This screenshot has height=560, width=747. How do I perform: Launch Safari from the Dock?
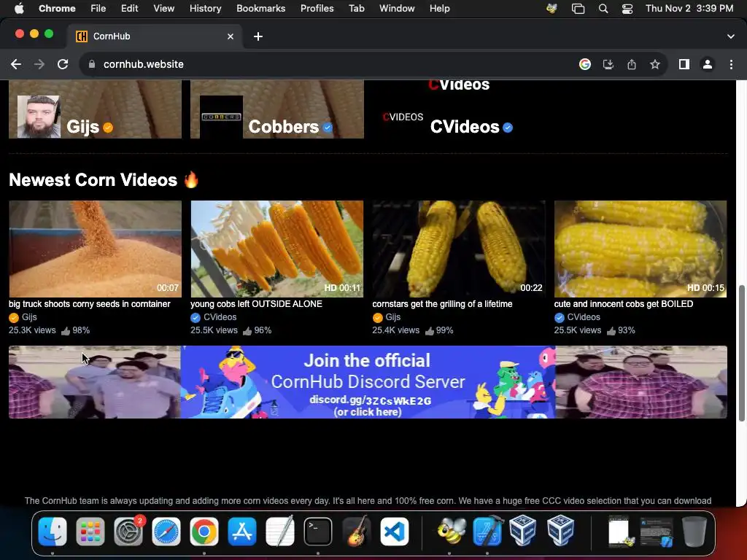[166, 531]
